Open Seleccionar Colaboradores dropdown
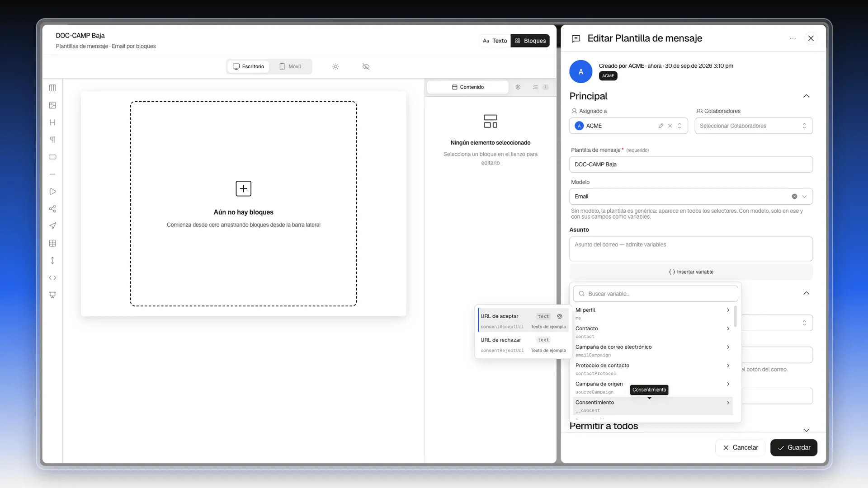868x488 pixels. point(754,126)
